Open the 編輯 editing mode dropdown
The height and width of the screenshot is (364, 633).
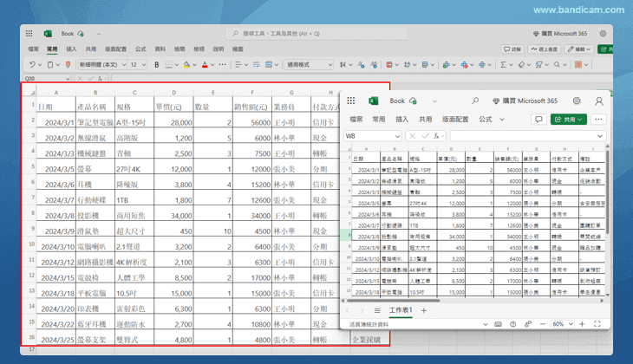pos(579,49)
